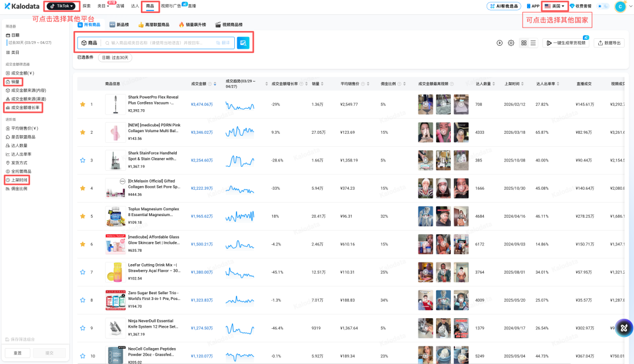Viewport: 634px width, 364px height.
Task: Click the help icon beside 佣金比例 column header
Action: tap(399, 84)
